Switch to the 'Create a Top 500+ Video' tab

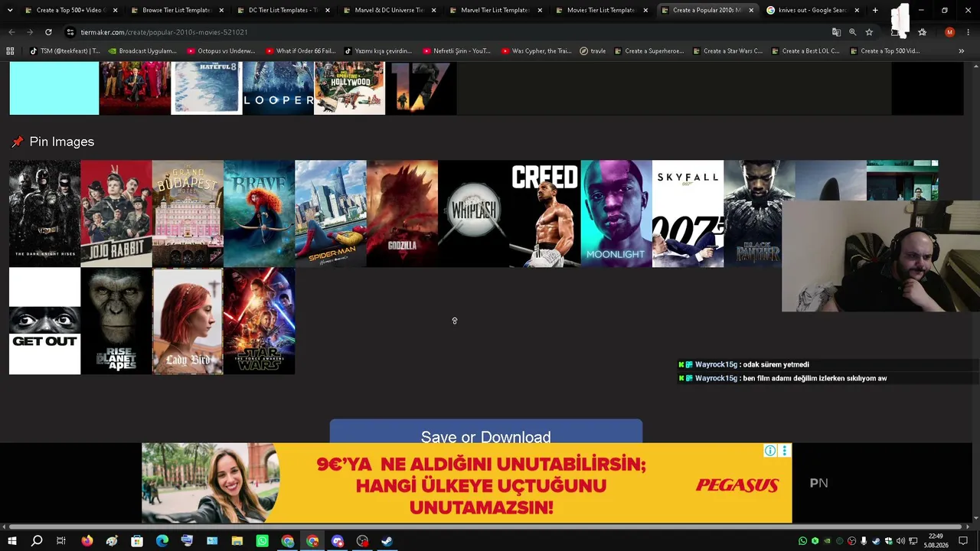70,10
